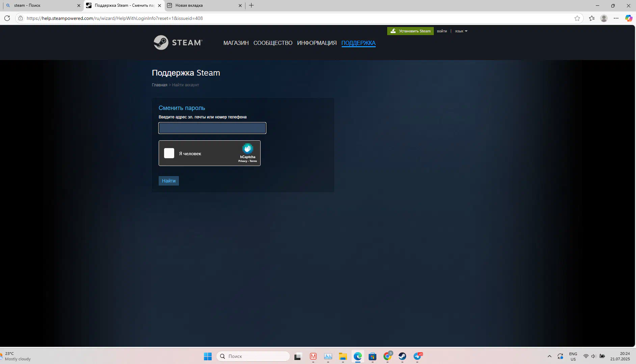636x364 pixels.
Task: Click the battery status tray icon
Action: pos(602,356)
